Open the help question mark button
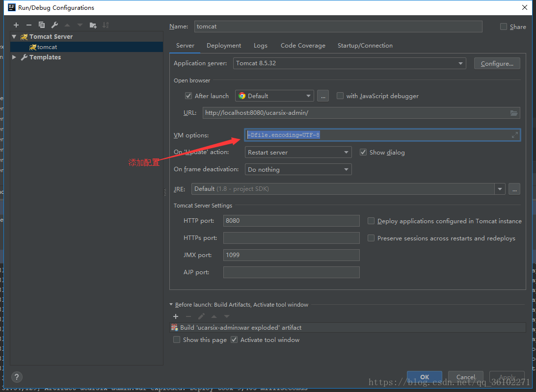This screenshot has height=392, width=536. (x=17, y=377)
